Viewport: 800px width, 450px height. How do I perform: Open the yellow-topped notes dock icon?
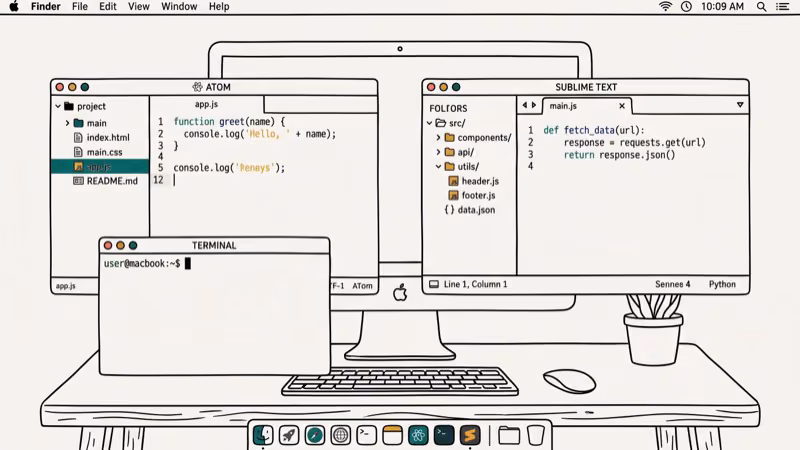pos(392,435)
